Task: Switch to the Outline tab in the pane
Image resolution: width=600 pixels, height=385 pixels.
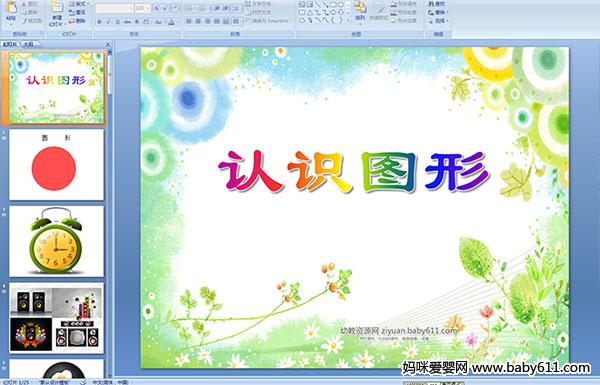Action: pyautogui.click(x=29, y=44)
